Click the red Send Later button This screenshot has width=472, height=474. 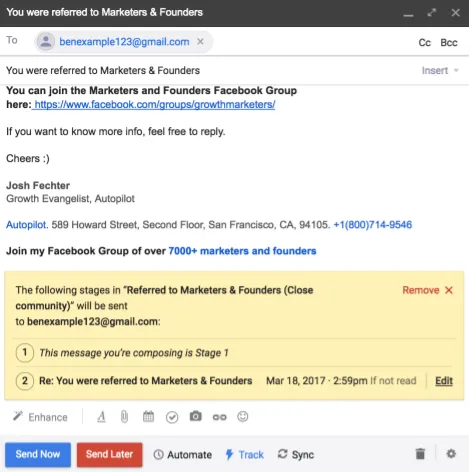pyautogui.click(x=110, y=454)
